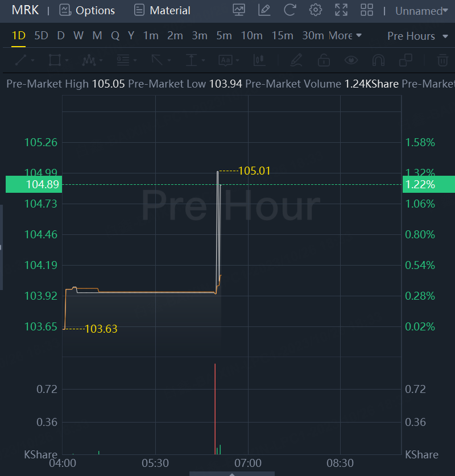Screen dimensions: 455x476
Task: Open the Unnamed layout dropdown
Action: (421, 11)
